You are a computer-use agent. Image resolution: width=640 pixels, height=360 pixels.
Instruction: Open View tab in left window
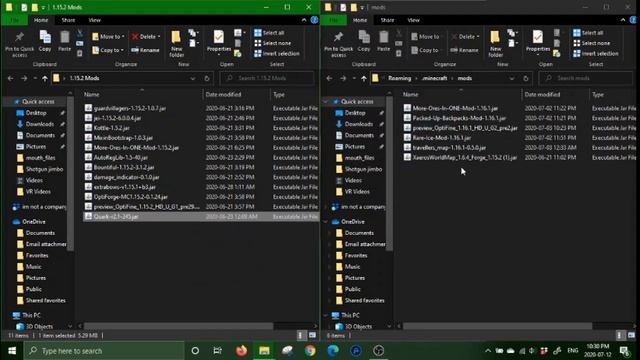(x=94, y=20)
